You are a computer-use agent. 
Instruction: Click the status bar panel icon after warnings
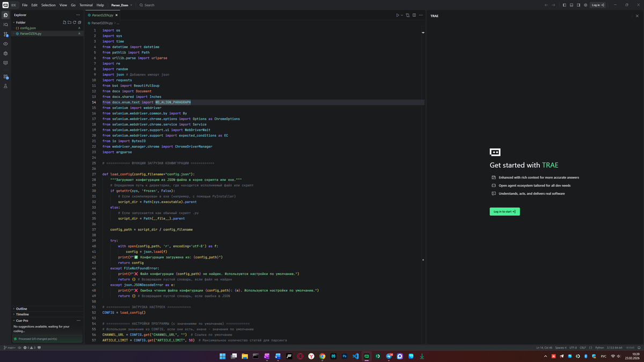(x=39, y=348)
